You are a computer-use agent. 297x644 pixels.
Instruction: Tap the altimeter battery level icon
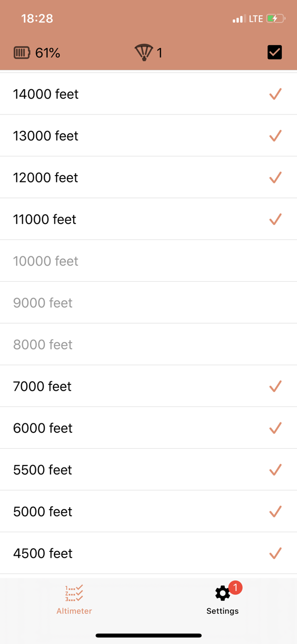pos(22,53)
